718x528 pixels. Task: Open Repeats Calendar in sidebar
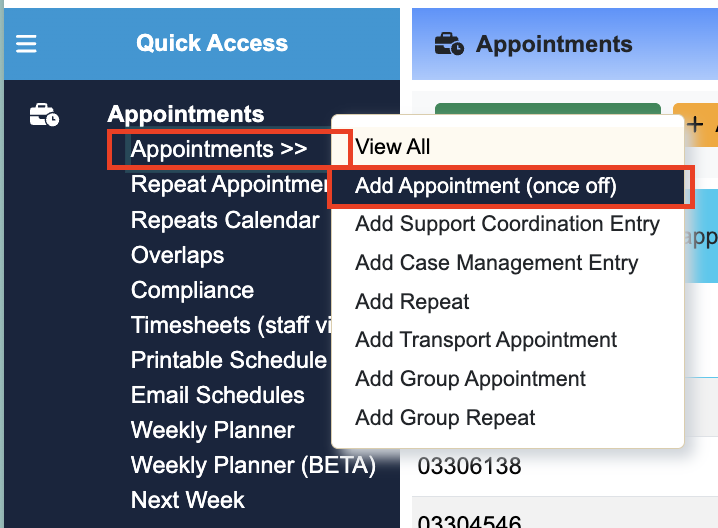tap(225, 220)
